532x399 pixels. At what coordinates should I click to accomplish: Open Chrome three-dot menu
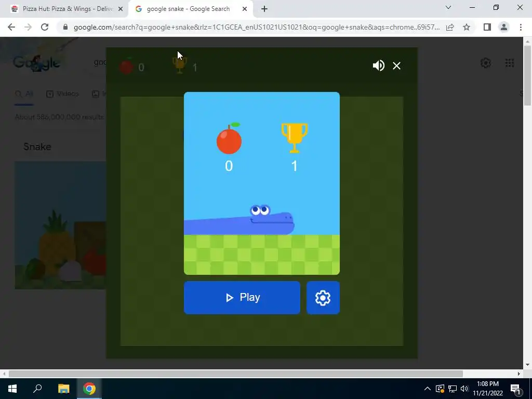pyautogui.click(x=521, y=27)
